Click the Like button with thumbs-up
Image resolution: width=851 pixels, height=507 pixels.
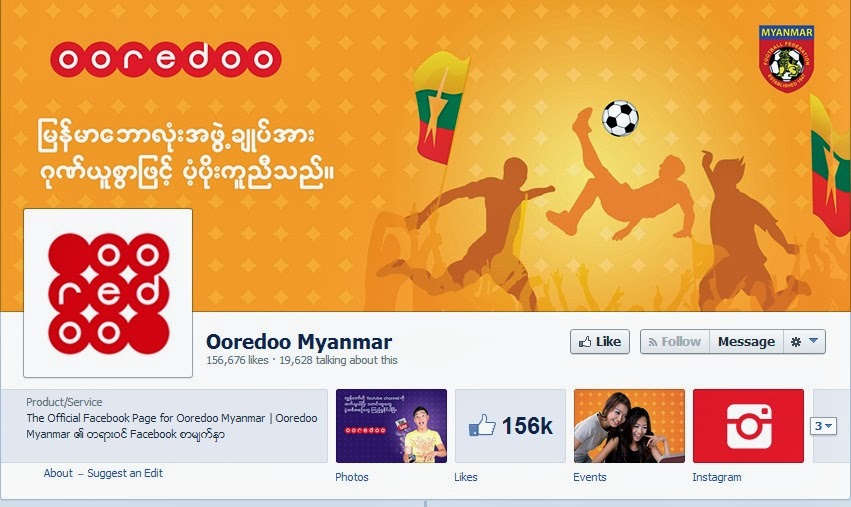click(x=600, y=341)
